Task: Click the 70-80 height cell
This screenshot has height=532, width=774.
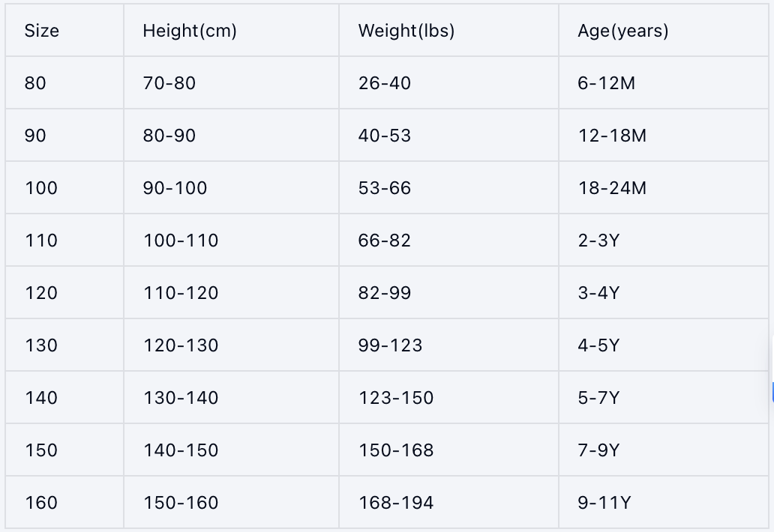Action: [x=169, y=83]
